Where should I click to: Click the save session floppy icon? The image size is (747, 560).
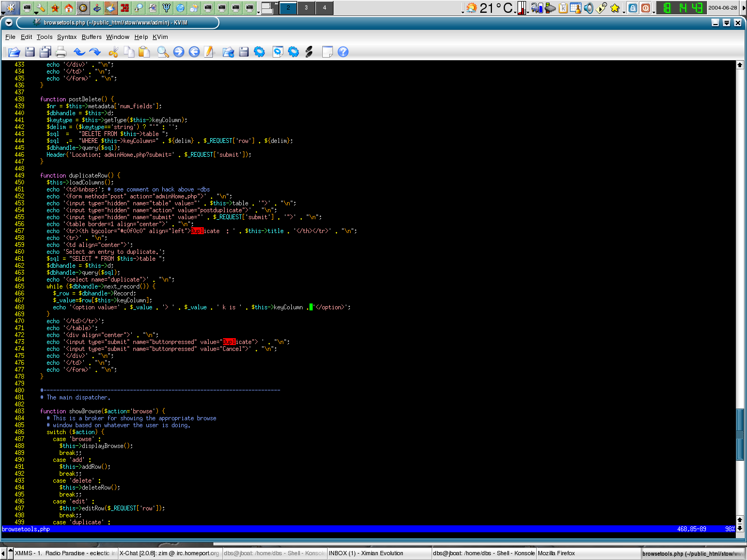click(x=244, y=52)
